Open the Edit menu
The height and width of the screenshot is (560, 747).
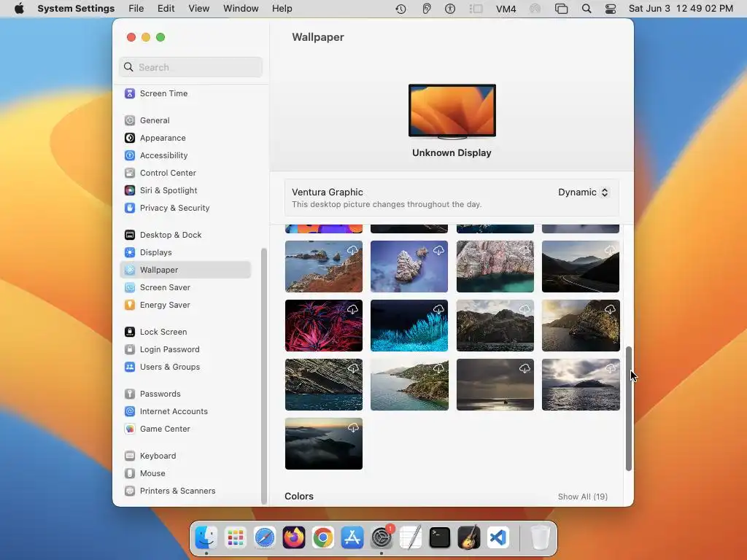(x=166, y=9)
